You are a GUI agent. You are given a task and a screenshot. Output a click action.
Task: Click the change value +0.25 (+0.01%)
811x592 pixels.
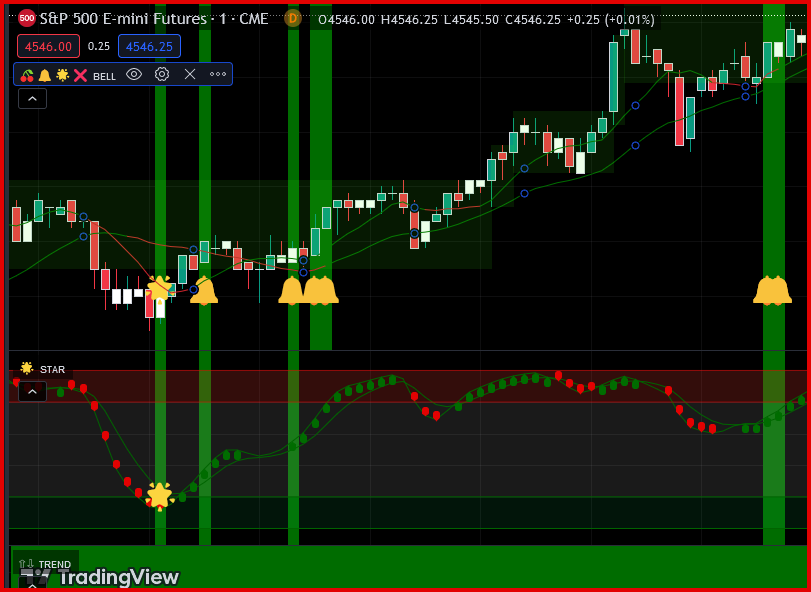[611, 20]
